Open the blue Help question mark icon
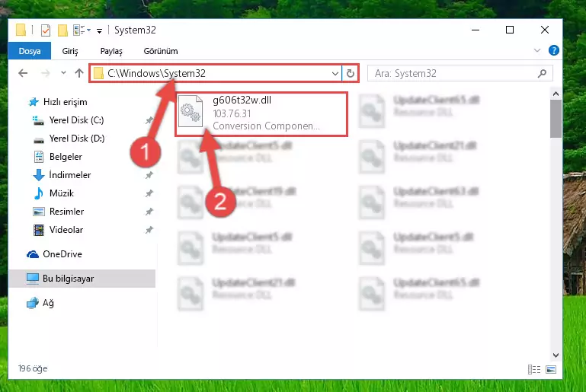The height and width of the screenshot is (392, 586). tap(553, 50)
